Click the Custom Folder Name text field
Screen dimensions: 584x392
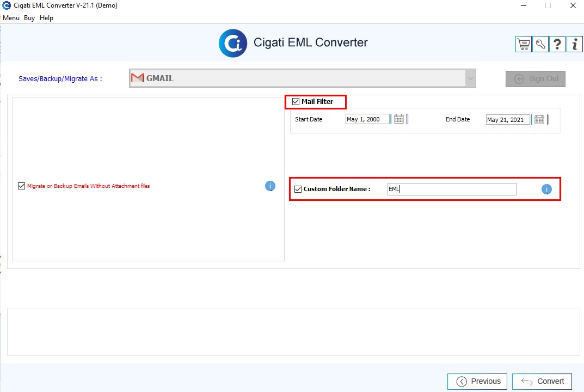click(x=452, y=189)
